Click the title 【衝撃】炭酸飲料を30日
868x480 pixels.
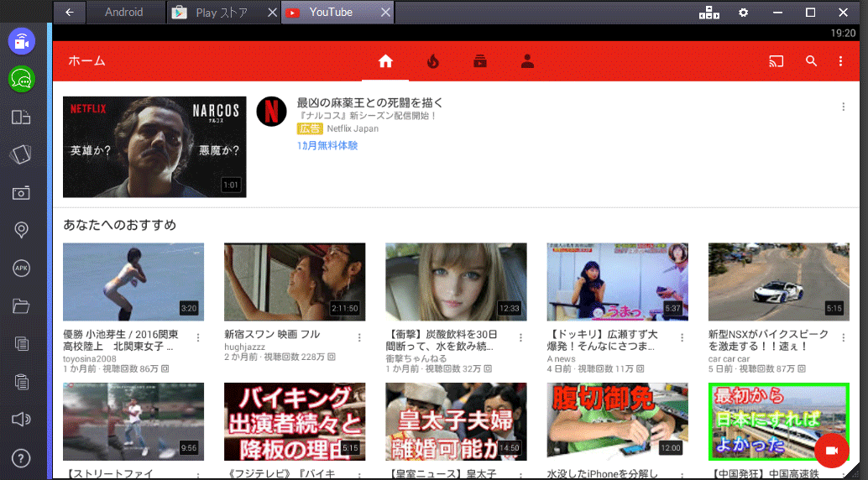pyautogui.click(x=442, y=340)
